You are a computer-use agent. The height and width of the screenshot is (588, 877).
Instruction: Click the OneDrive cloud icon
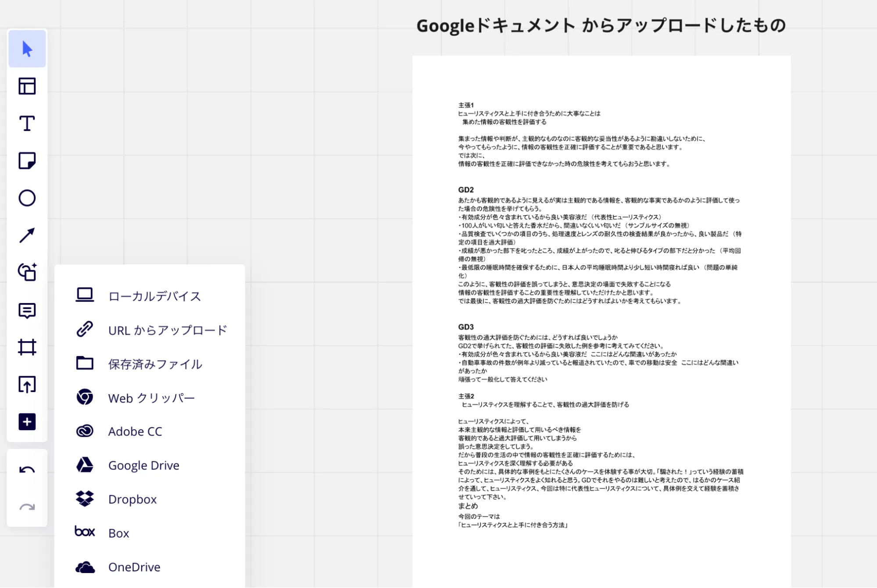coord(85,567)
